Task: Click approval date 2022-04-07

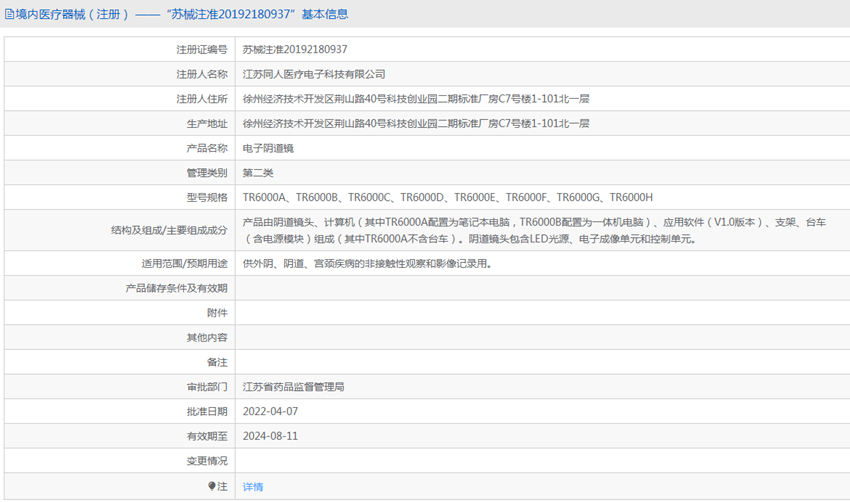Action: tap(271, 411)
